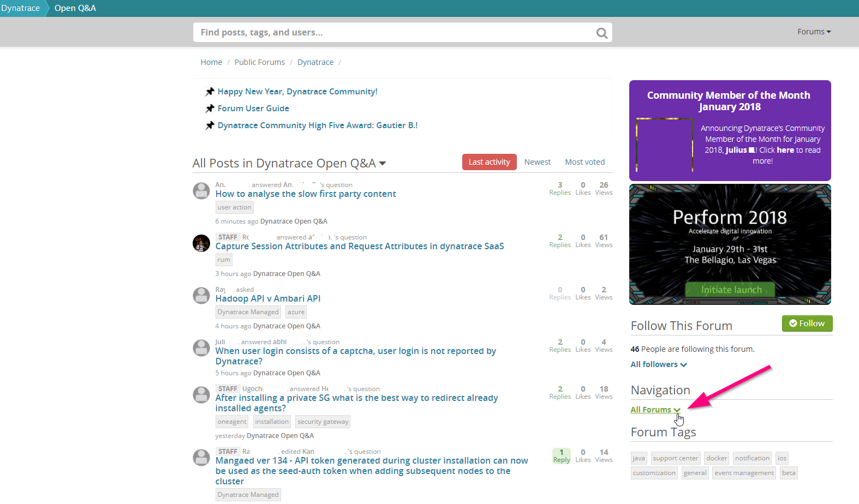Open Dynatrace breadcrumb link
Viewport: 859px width, 504px height.
315,62
